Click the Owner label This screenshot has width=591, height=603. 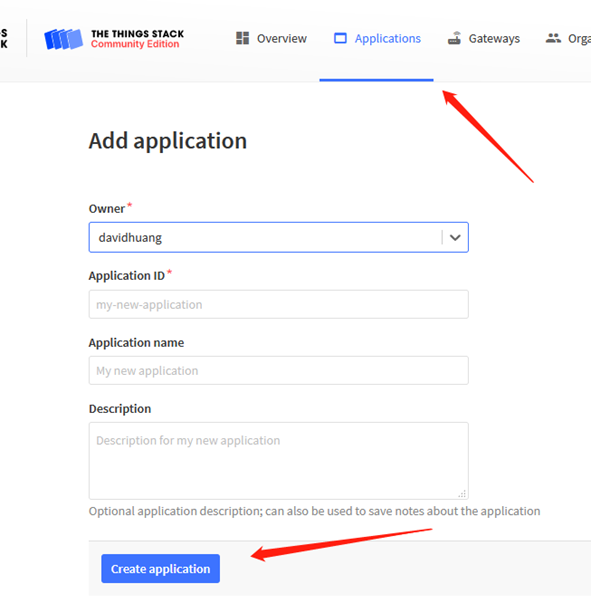(x=107, y=209)
